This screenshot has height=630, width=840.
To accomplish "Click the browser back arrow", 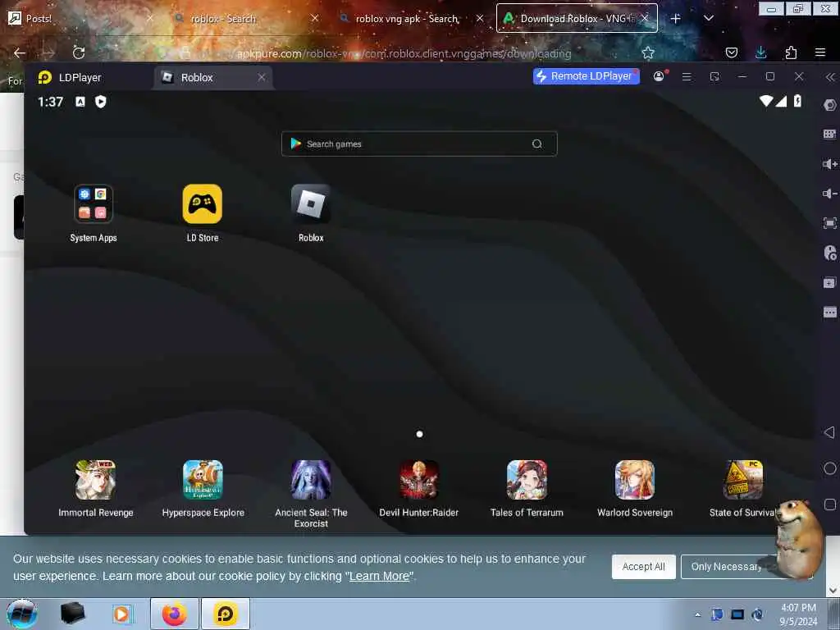I will point(20,53).
